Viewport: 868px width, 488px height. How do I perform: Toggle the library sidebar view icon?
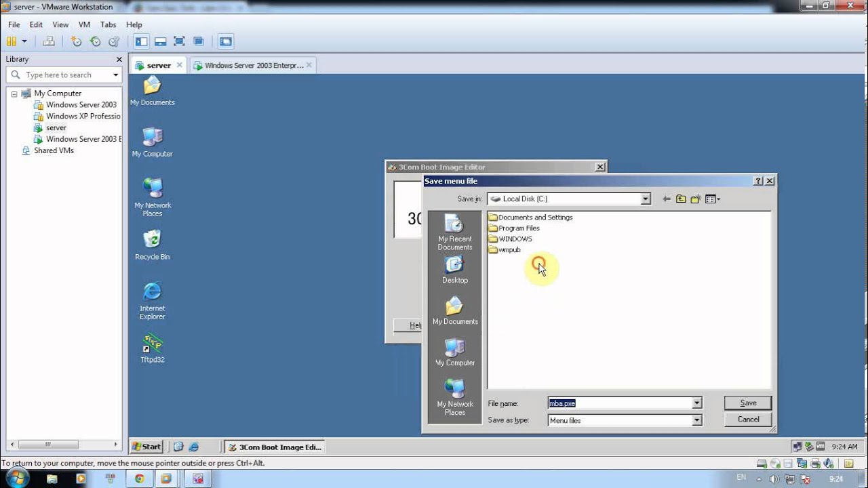coord(141,41)
